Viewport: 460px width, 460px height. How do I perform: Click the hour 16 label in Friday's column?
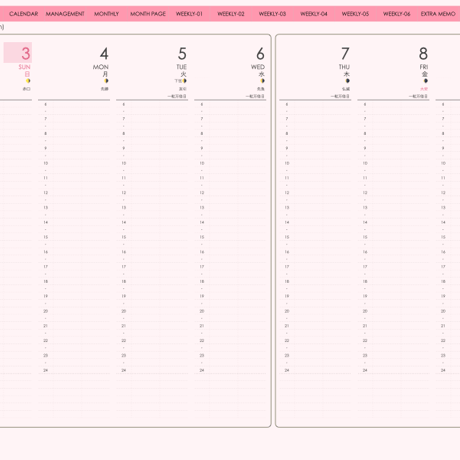coord(365,252)
